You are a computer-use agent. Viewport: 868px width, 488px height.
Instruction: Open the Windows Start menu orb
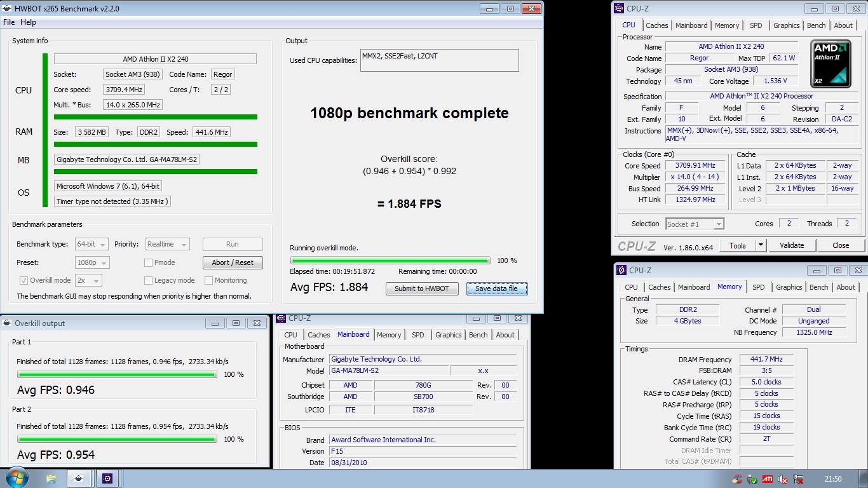click(16, 478)
